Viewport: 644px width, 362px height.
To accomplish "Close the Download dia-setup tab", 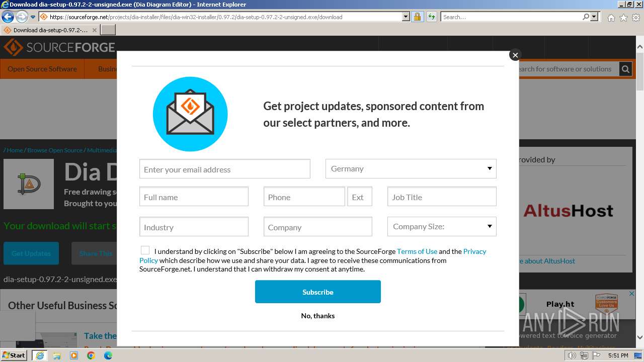I will coord(95,30).
